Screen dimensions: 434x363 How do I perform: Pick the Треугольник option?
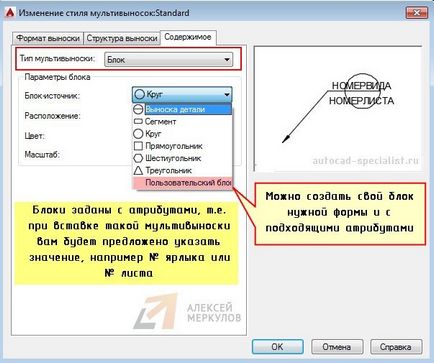(x=182, y=170)
